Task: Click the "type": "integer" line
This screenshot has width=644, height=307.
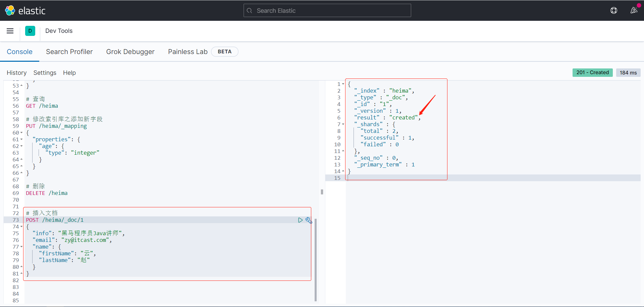Action: click(72, 153)
